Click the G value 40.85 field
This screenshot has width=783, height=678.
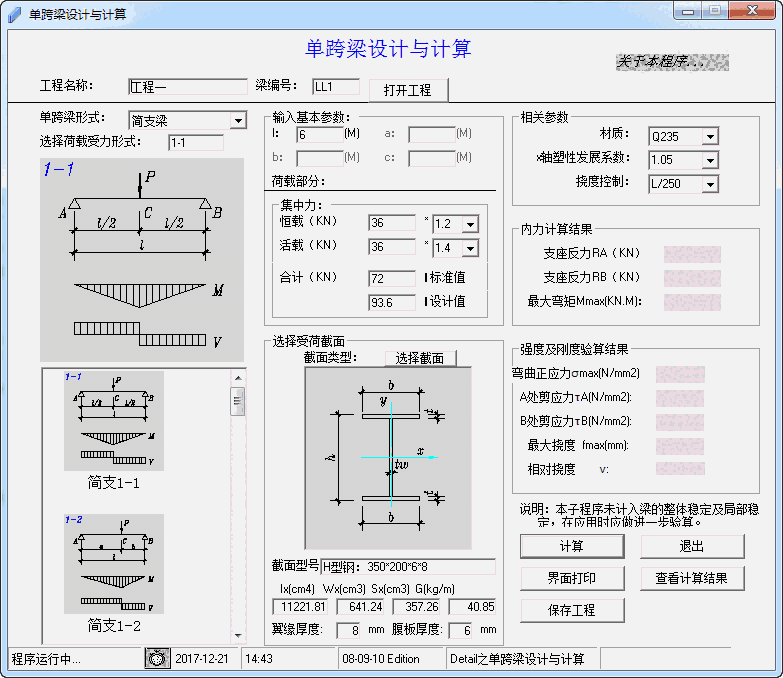pyautogui.click(x=472, y=607)
